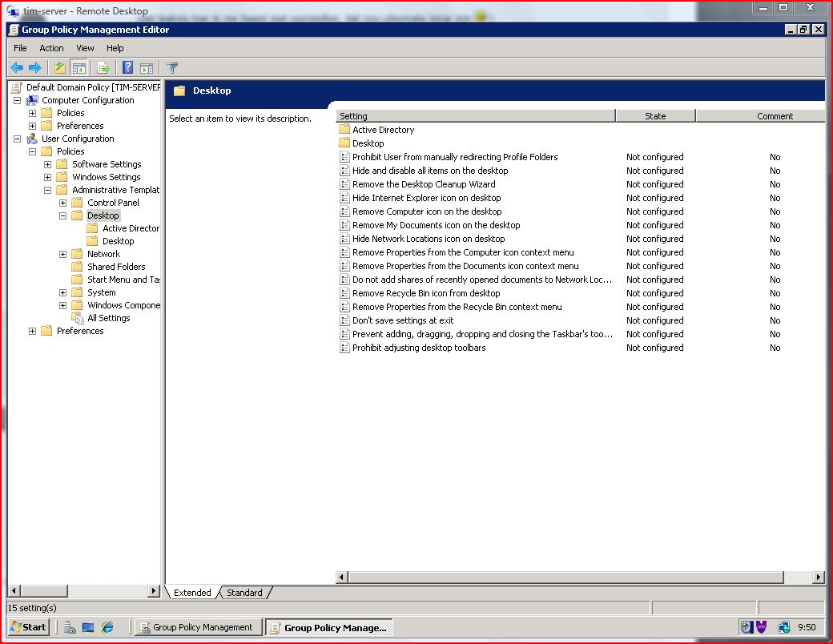Open Help from the blue question mark icon
This screenshot has height=644, width=833.
click(128, 68)
